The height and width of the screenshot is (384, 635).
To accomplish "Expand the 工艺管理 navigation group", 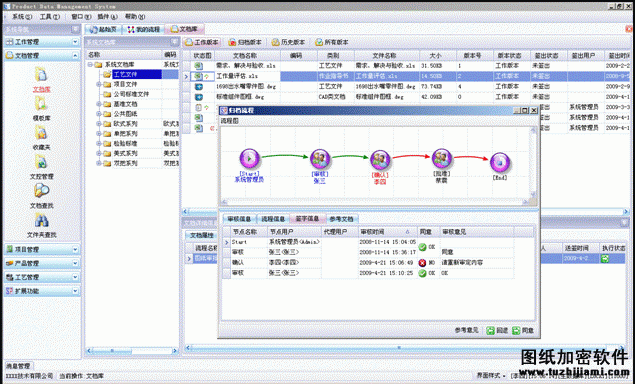I will point(75,277).
